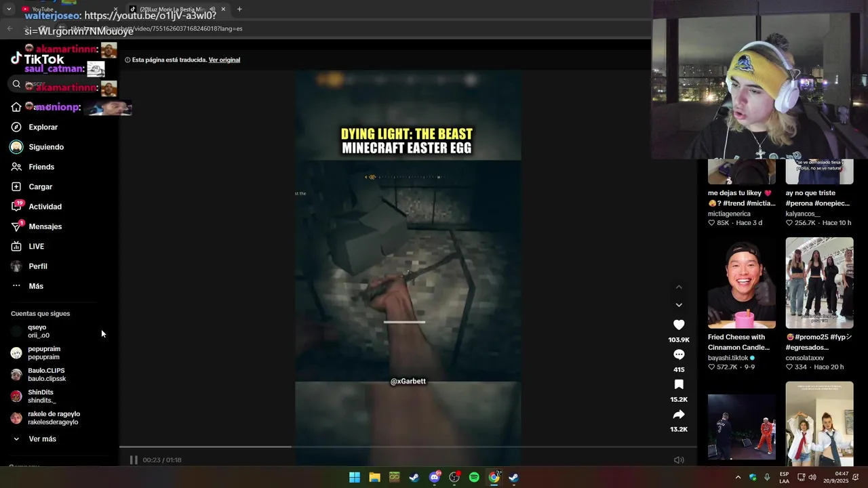Image resolution: width=868 pixels, height=488 pixels.
Task: Open OBS Studio from taskbar
Action: pyautogui.click(x=454, y=478)
